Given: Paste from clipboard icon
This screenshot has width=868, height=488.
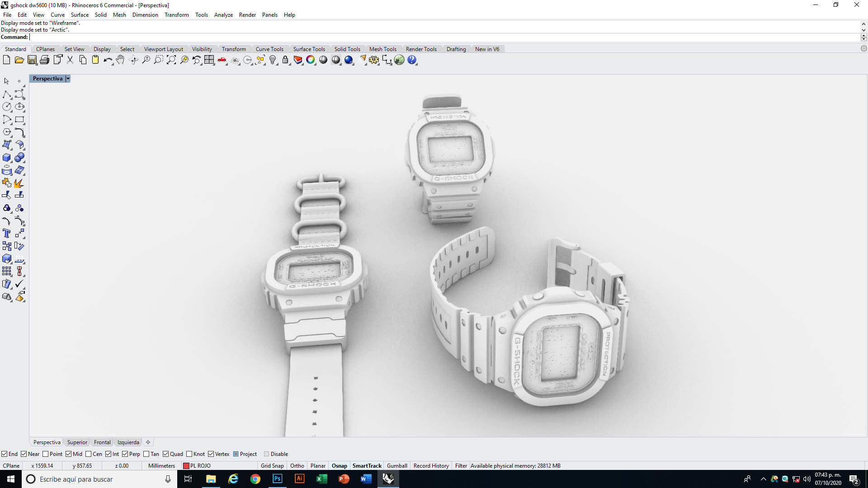Looking at the screenshot, I should [x=95, y=60].
